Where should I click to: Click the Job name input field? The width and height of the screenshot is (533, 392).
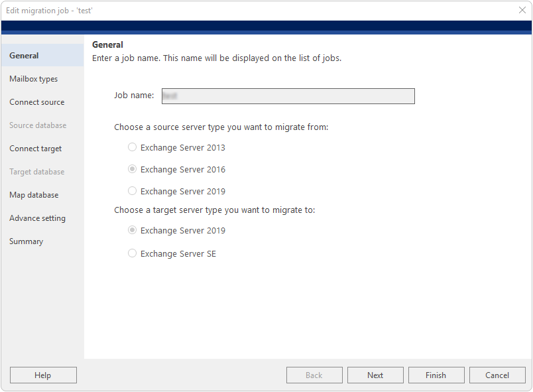click(x=288, y=96)
